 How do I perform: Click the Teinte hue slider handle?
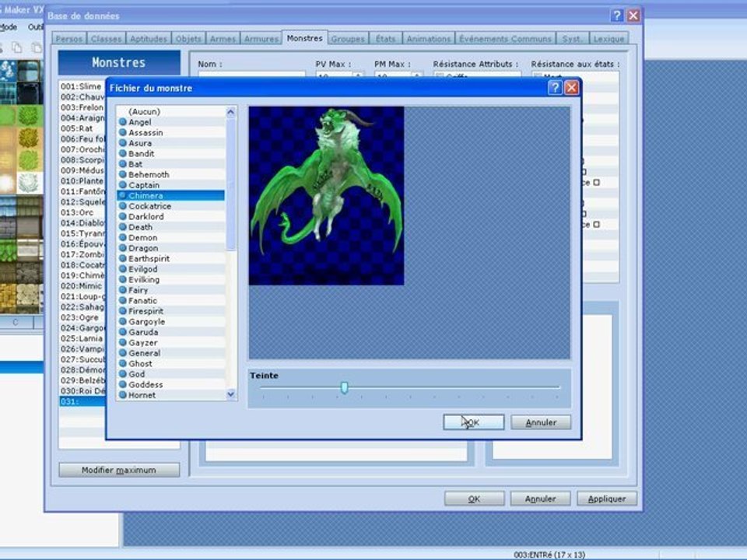(345, 387)
